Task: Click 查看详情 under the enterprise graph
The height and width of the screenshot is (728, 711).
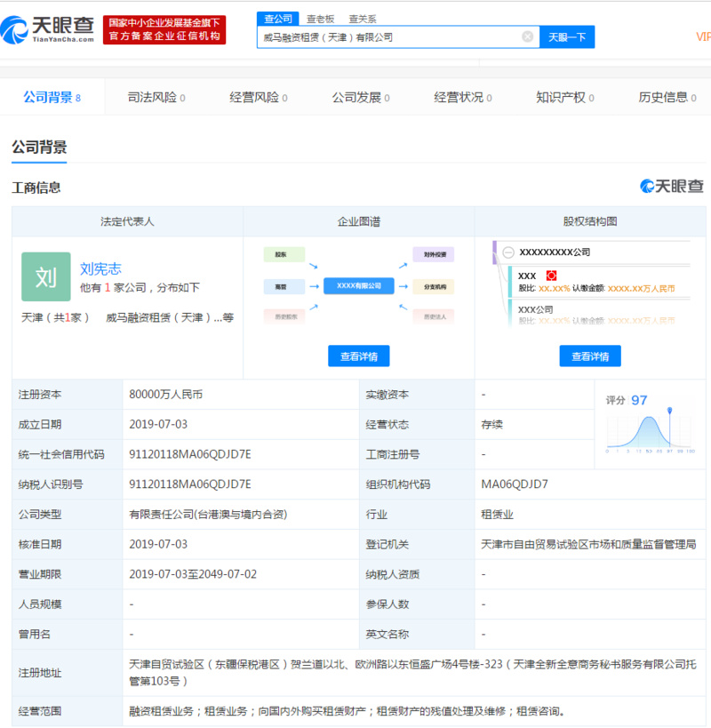Action: (x=358, y=356)
